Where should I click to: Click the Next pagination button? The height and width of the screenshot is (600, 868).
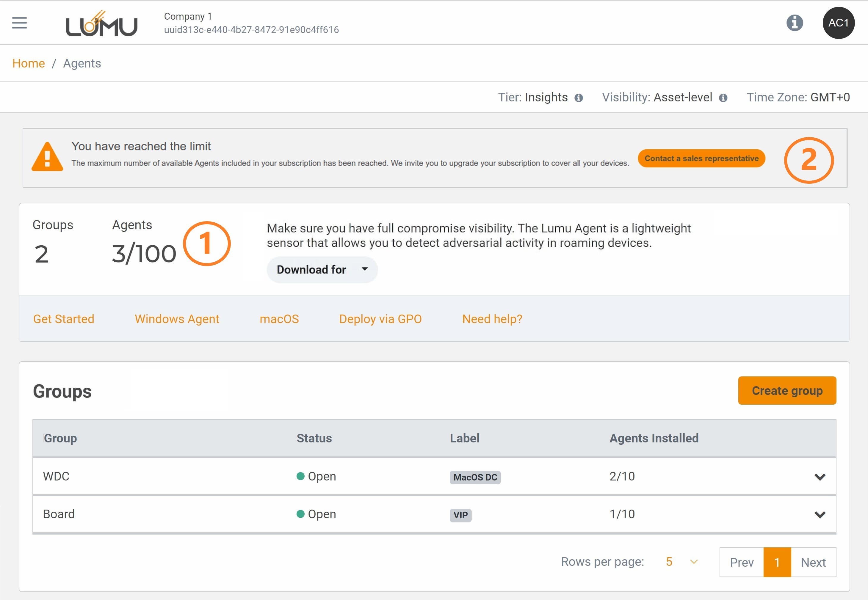pyautogui.click(x=813, y=562)
